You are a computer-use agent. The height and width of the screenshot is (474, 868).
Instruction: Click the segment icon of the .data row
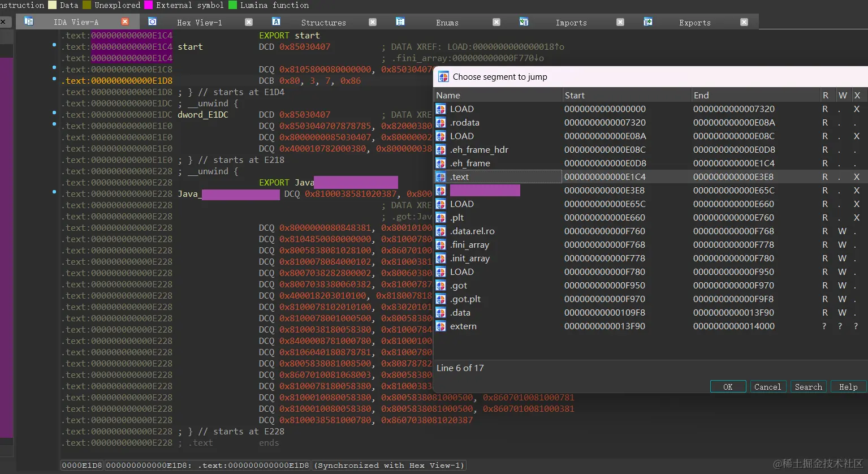(441, 313)
